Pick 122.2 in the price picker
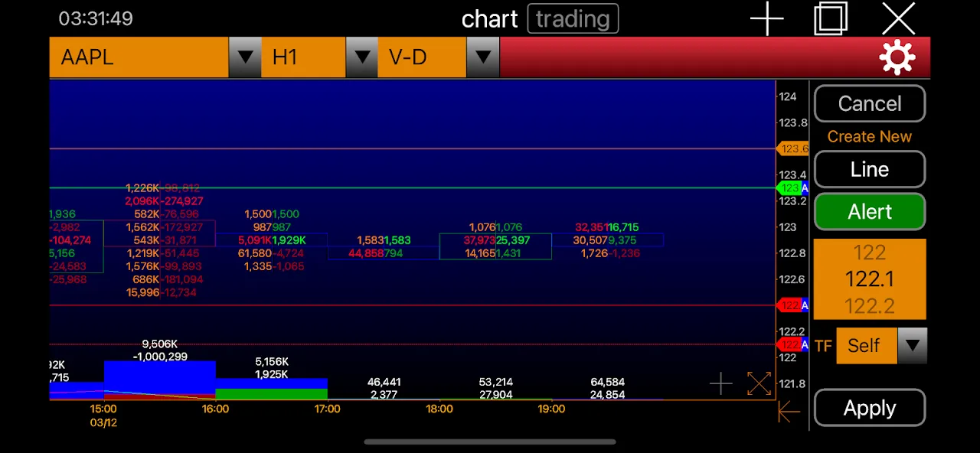Viewport: 980px width, 453px height. pos(869,307)
